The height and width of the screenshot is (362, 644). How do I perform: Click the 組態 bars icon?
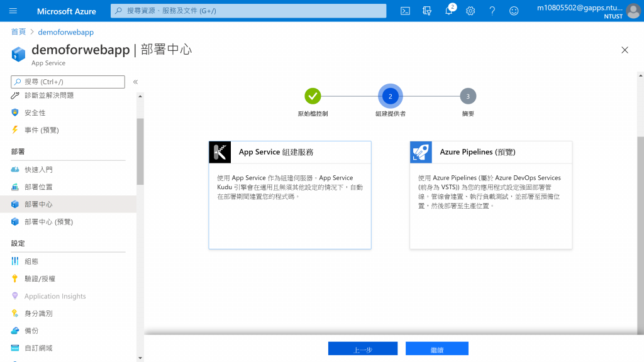click(x=15, y=261)
